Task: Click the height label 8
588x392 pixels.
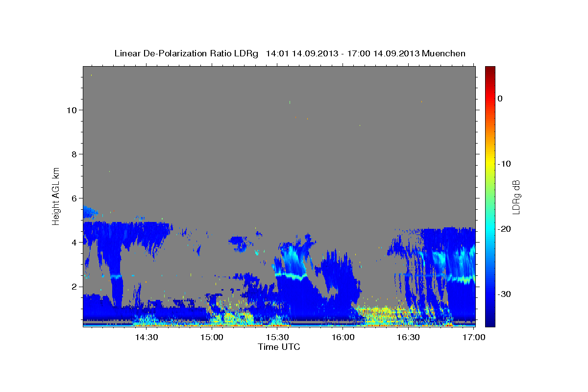Action: point(74,154)
